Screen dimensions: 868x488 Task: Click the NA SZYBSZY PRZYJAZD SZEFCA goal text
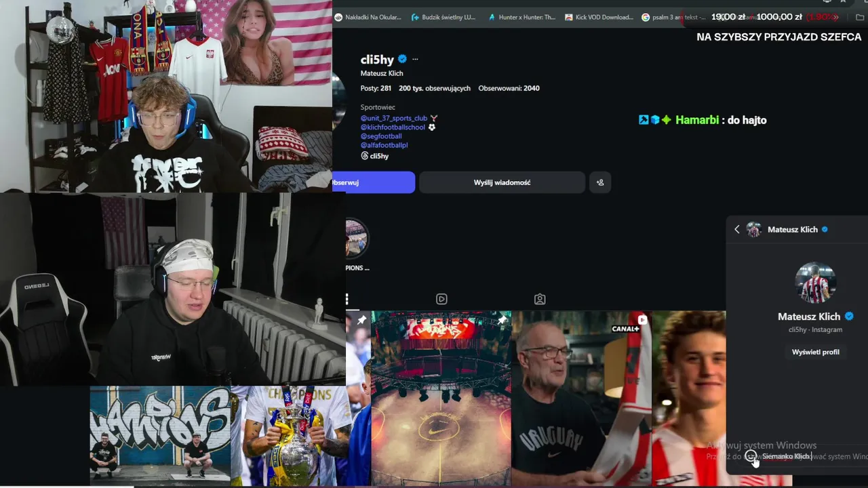778,37
